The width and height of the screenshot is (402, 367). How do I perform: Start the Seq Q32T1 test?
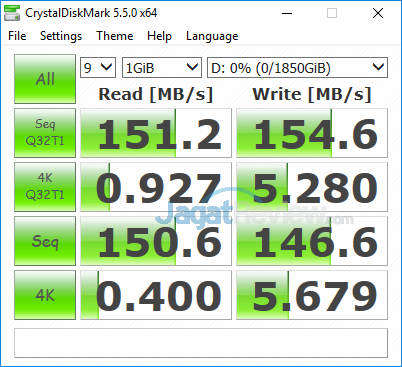[45, 133]
